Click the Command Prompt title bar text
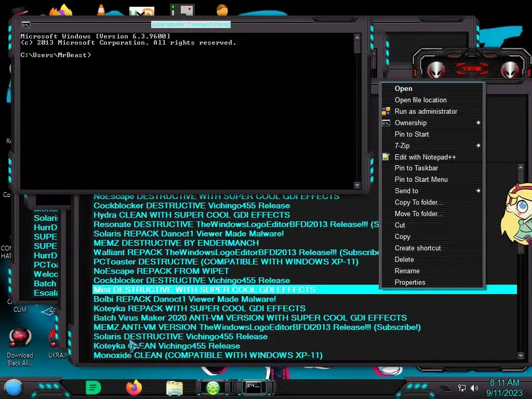 (x=191, y=25)
